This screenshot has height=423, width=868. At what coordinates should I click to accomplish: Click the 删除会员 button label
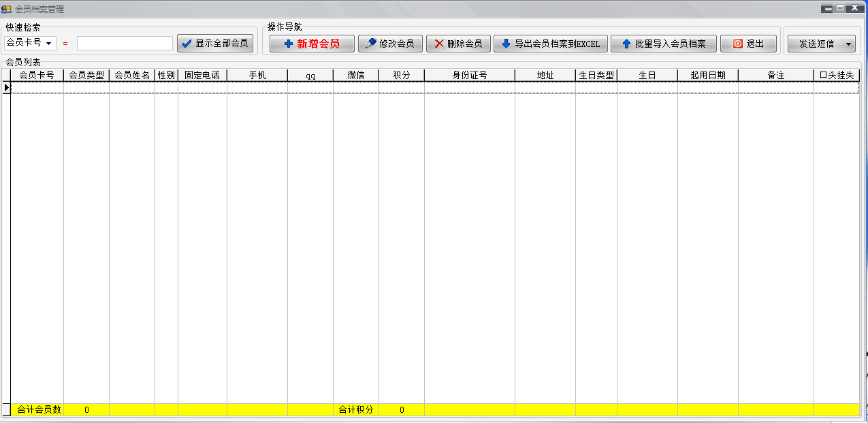click(465, 44)
